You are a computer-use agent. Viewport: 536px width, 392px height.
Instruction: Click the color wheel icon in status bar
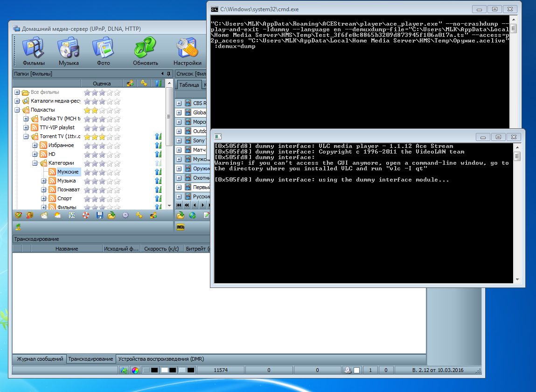click(x=135, y=371)
